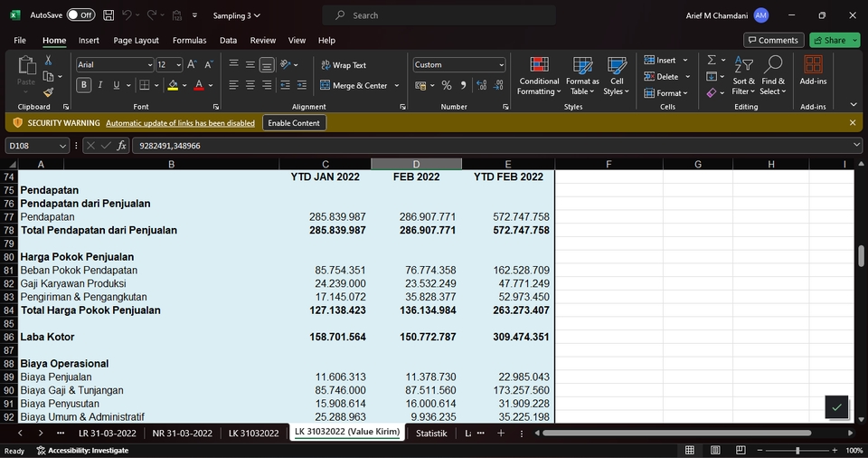868x458 pixels.
Task: Apply Comma Style format
Action: pos(463,85)
